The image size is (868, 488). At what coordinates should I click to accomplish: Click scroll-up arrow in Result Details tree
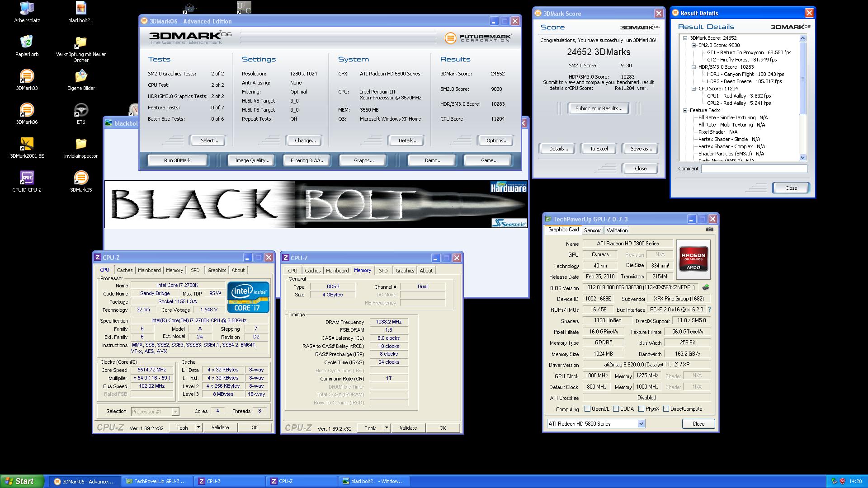pyautogui.click(x=803, y=38)
